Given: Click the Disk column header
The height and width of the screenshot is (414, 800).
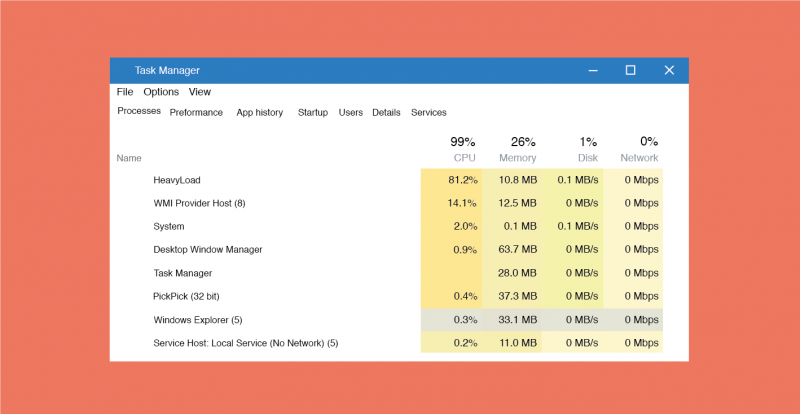Looking at the screenshot, I should [586, 158].
